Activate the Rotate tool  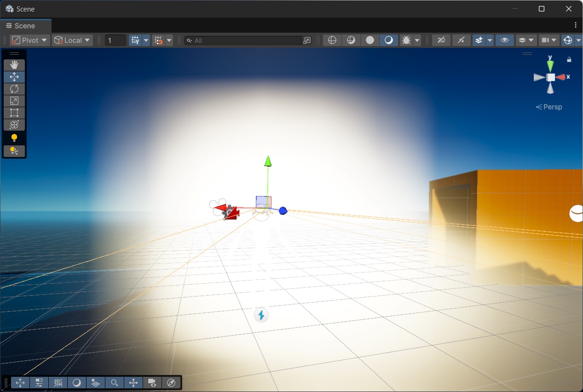click(14, 89)
